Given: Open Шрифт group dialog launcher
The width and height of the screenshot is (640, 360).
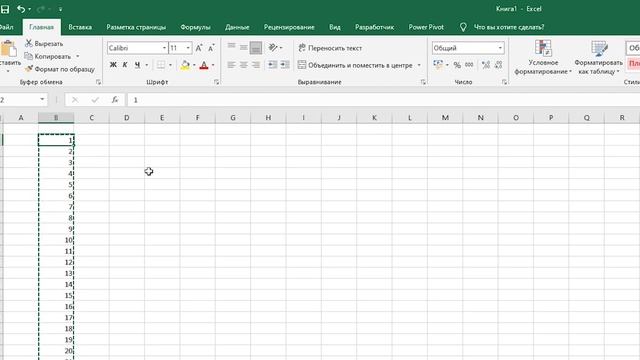Looking at the screenshot, I should click(x=216, y=82).
